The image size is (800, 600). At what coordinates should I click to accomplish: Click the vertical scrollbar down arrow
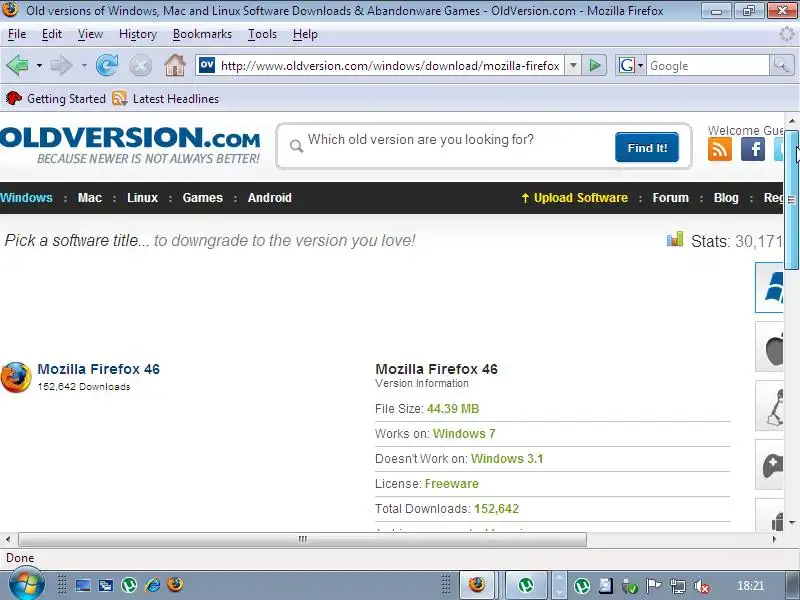[792, 522]
